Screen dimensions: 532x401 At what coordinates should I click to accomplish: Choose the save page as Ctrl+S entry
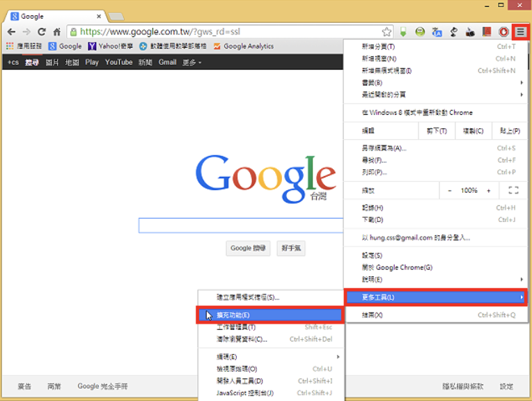436,148
